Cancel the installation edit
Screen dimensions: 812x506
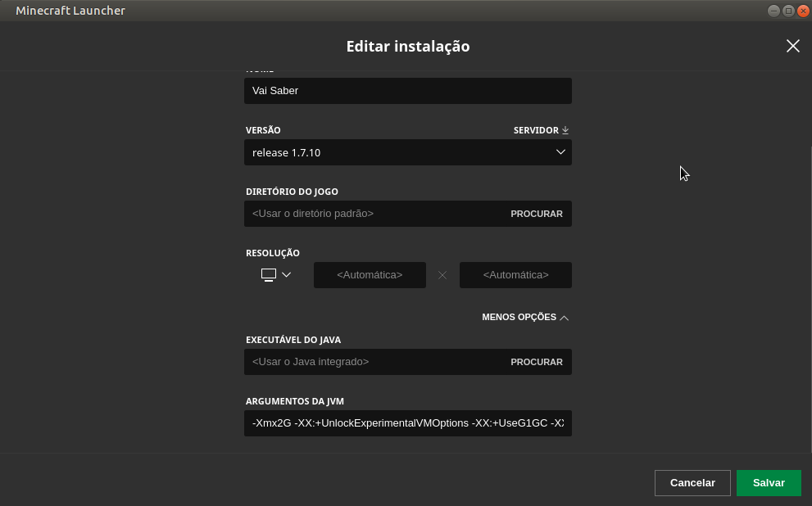(692, 483)
